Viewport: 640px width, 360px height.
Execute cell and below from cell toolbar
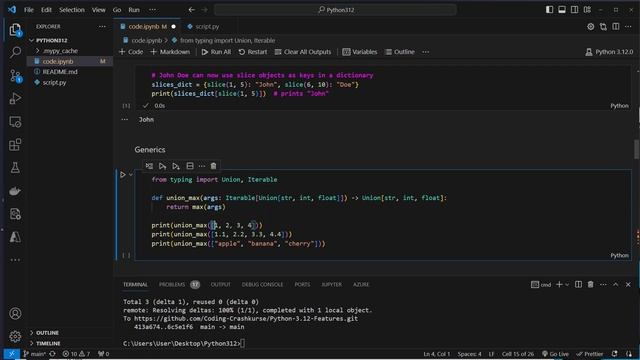point(176,166)
